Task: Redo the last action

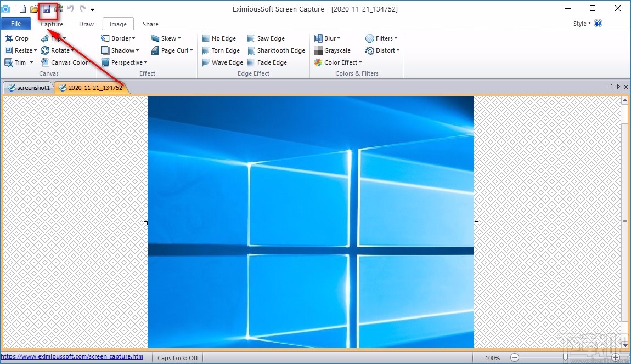Action: [83, 8]
